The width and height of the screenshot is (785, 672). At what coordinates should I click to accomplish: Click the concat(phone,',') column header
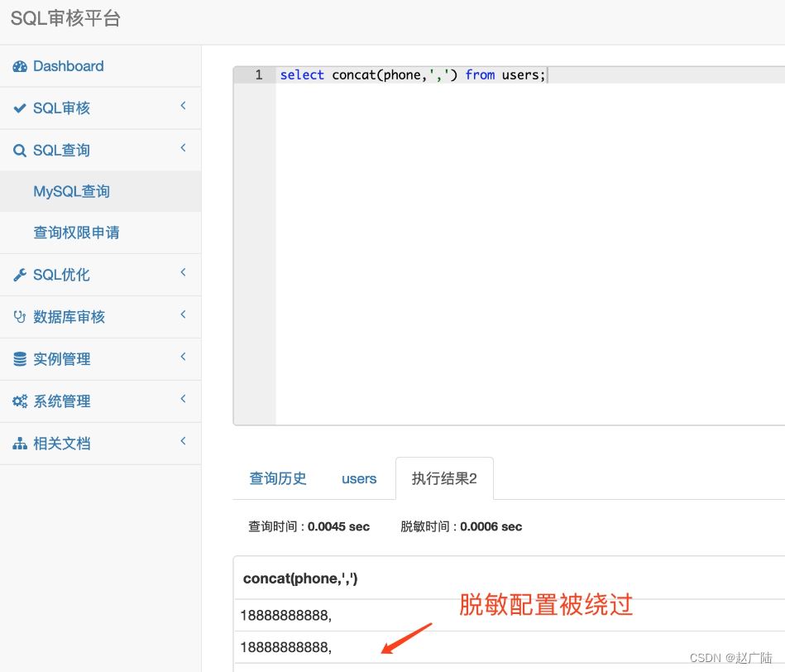pyautogui.click(x=300, y=578)
